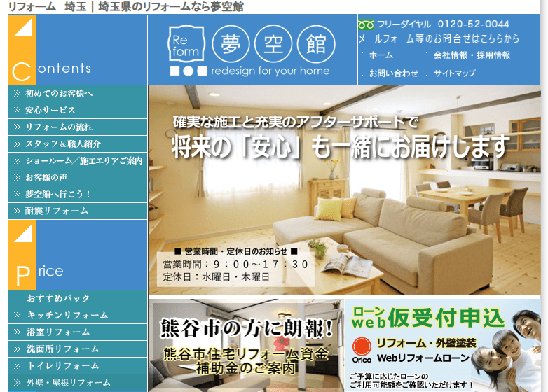Go to お問い合わせ page

[x=393, y=73]
